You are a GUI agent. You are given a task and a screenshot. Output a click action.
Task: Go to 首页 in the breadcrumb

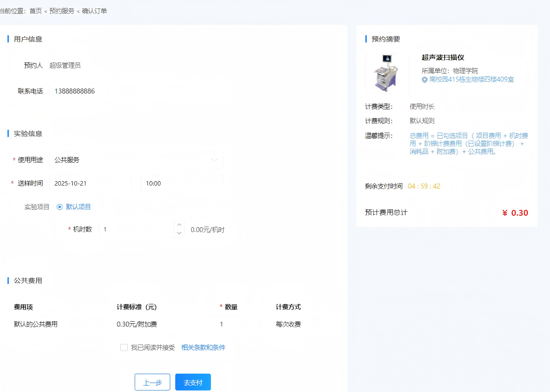click(x=36, y=11)
